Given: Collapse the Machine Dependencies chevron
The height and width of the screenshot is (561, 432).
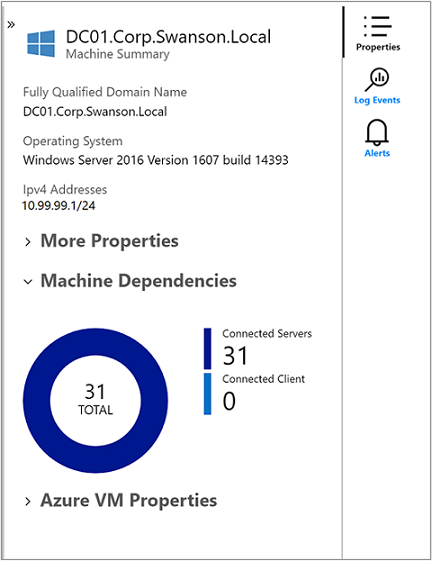Looking at the screenshot, I should 28,282.
